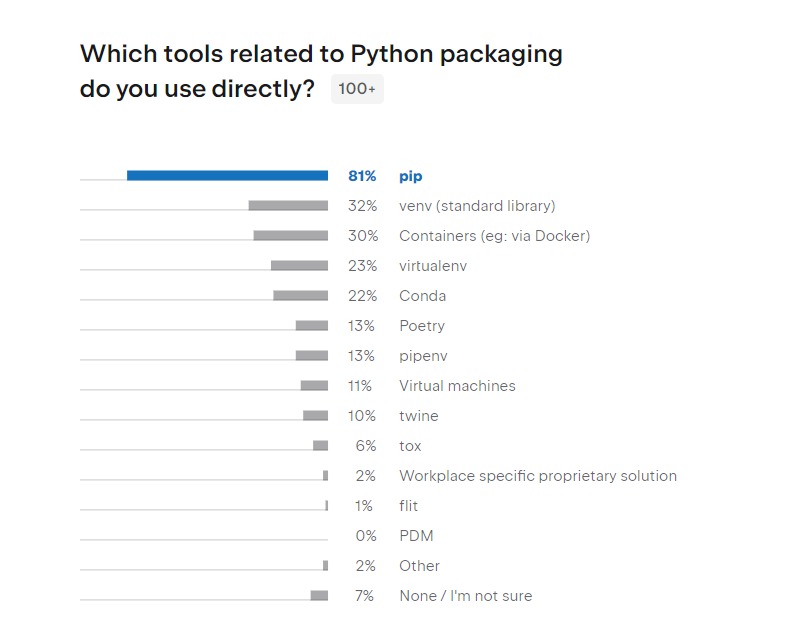Click the gray Poetry bar
The image size is (787, 639).
311,326
